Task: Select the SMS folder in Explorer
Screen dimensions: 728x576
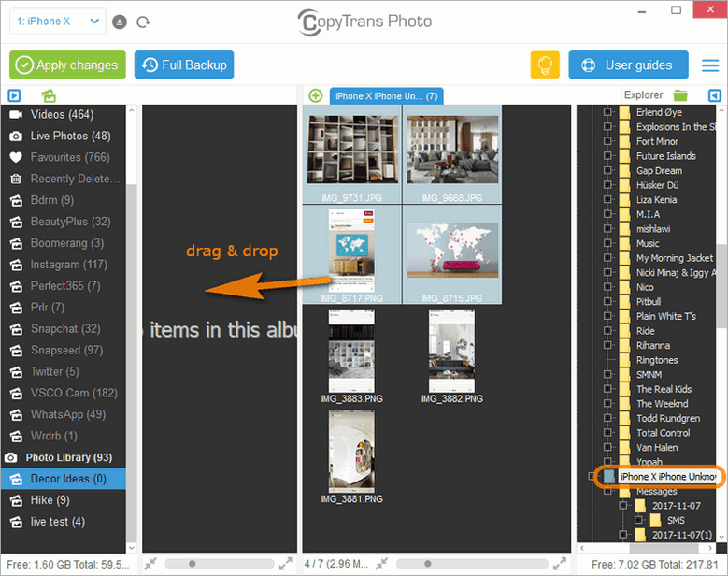Action: [676, 520]
